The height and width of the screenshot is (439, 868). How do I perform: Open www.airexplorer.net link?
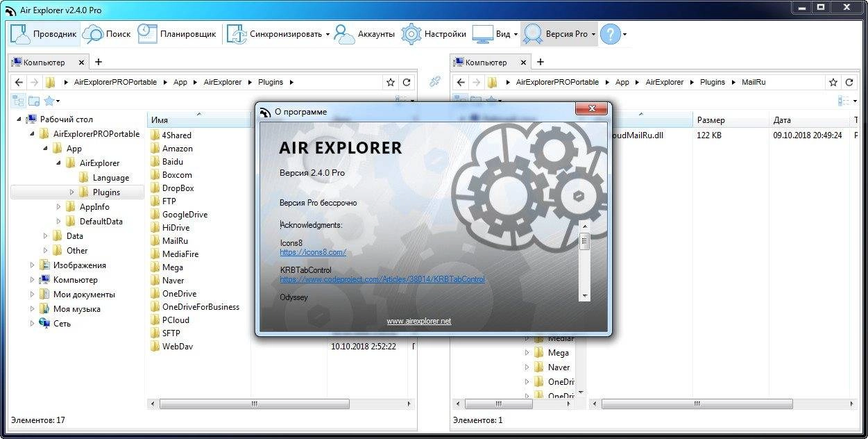coord(419,321)
